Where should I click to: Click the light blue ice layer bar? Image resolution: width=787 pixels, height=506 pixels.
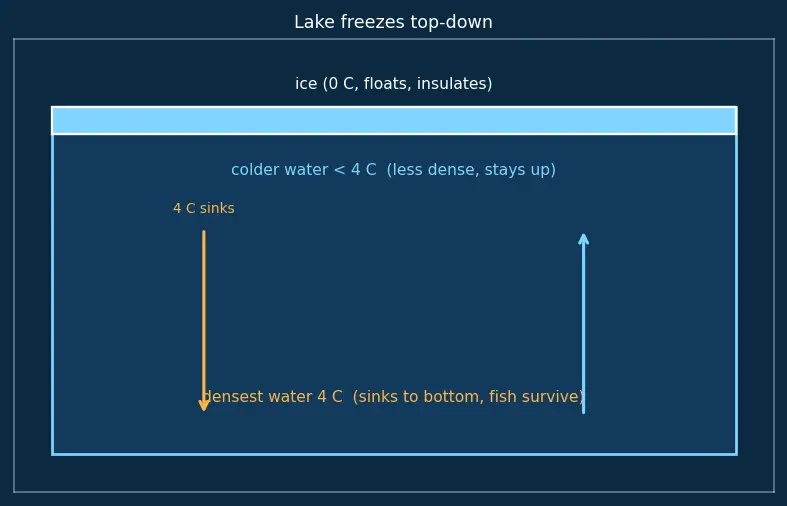(x=394, y=120)
